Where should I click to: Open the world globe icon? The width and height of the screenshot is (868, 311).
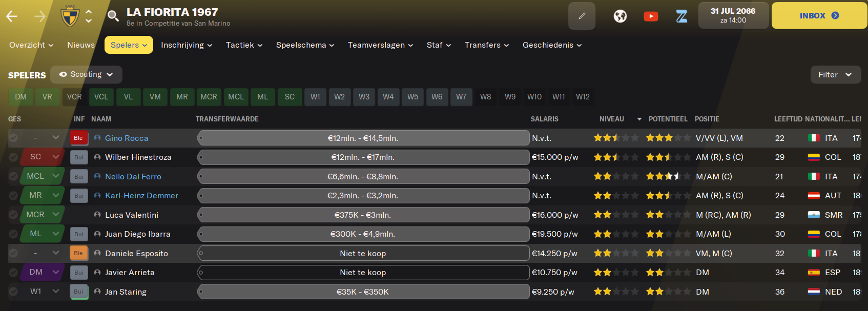[620, 16]
